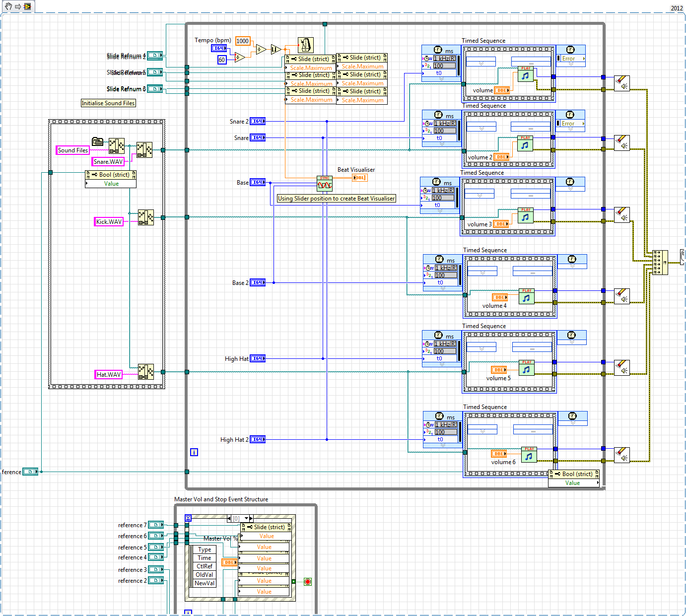The image size is (686, 616).
Task: Select the Master Vol DBL terminal
Action: click(229, 562)
